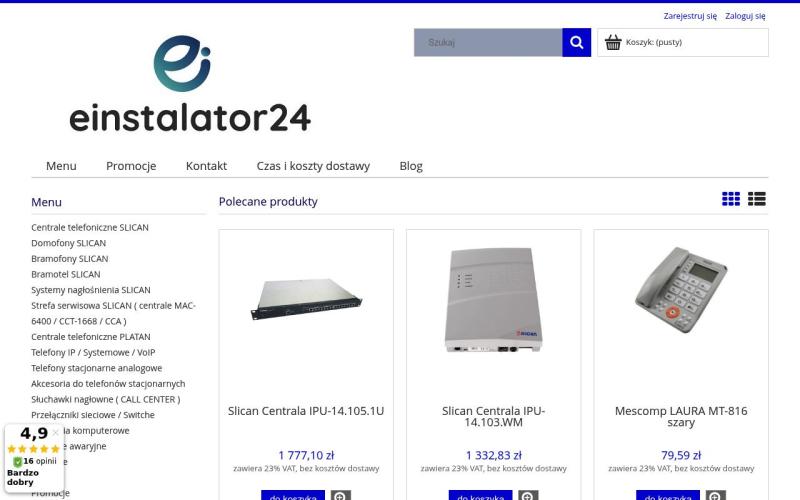The width and height of the screenshot is (800, 500).
Task: Open the shopping basket icon
Action: coord(613,42)
